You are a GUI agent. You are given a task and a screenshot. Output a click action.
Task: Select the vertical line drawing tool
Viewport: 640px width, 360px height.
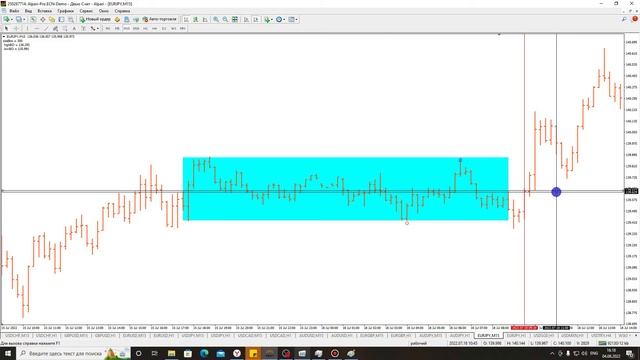(x=27, y=29)
